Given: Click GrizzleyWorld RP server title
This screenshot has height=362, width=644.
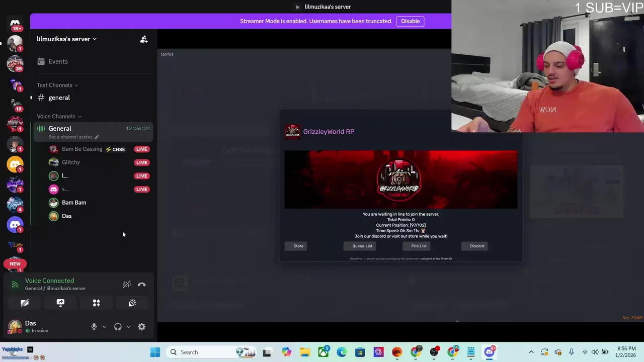Looking at the screenshot, I should point(329,132).
